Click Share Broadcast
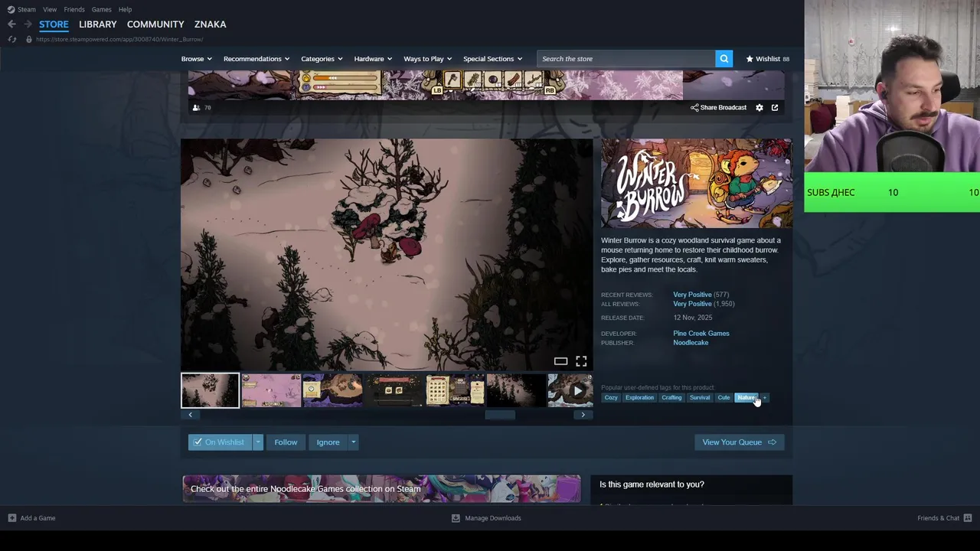 click(x=718, y=108)
